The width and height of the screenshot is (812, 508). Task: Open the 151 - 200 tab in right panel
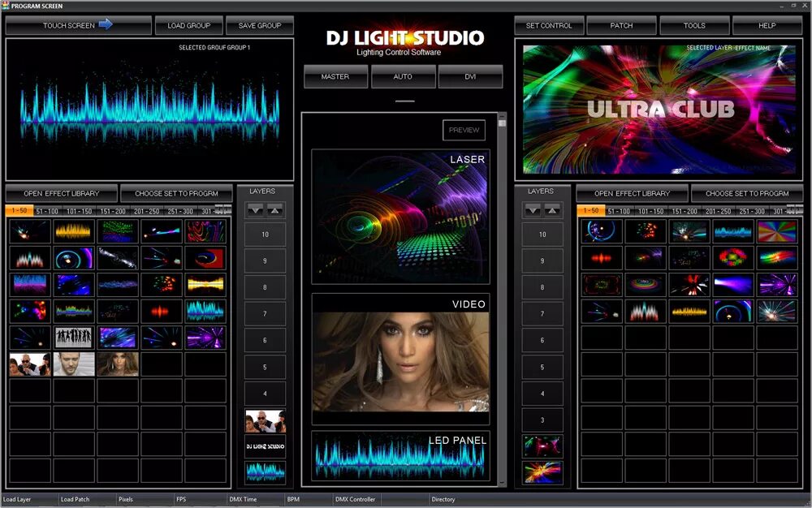coord(685,211)
